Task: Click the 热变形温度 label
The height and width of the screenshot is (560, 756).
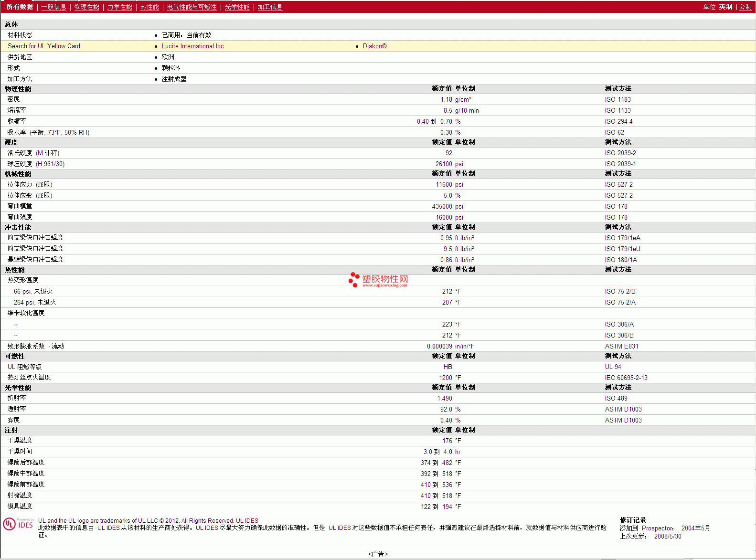Action: tap(23, 280)
